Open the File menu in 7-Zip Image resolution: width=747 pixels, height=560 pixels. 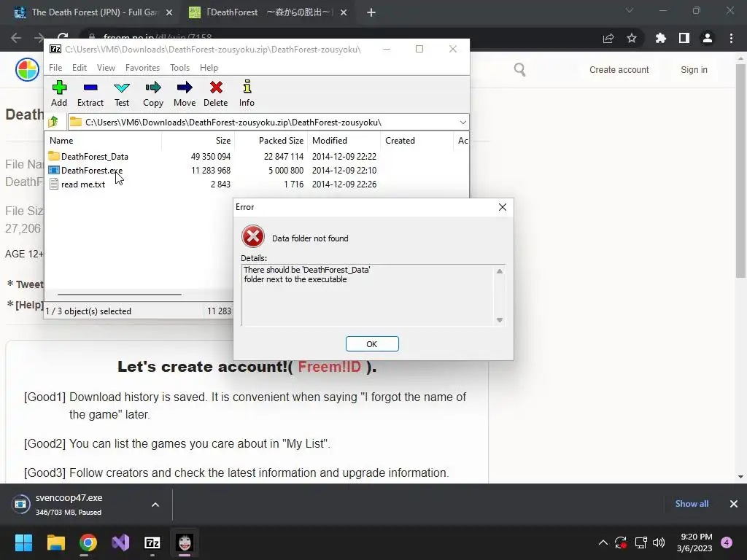[x=55, y=68]
